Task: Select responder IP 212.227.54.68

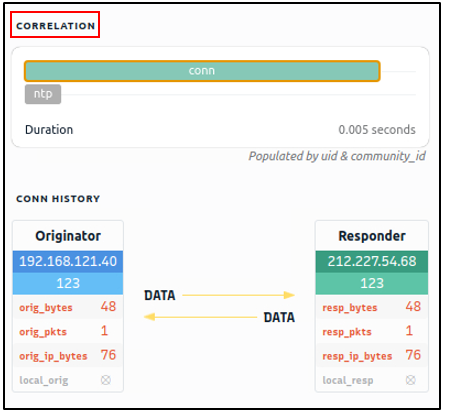Action: tap(372, 261)
